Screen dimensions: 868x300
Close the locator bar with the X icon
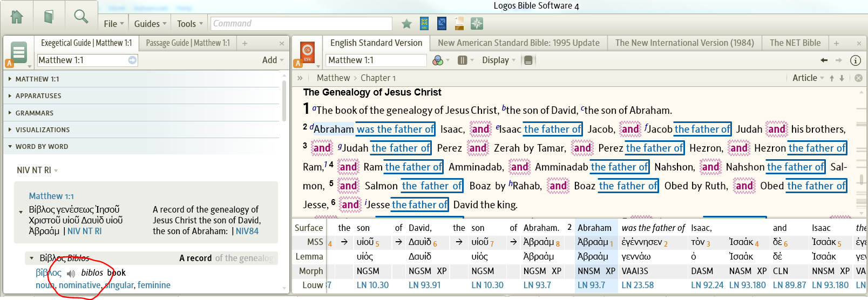point(858,78)
